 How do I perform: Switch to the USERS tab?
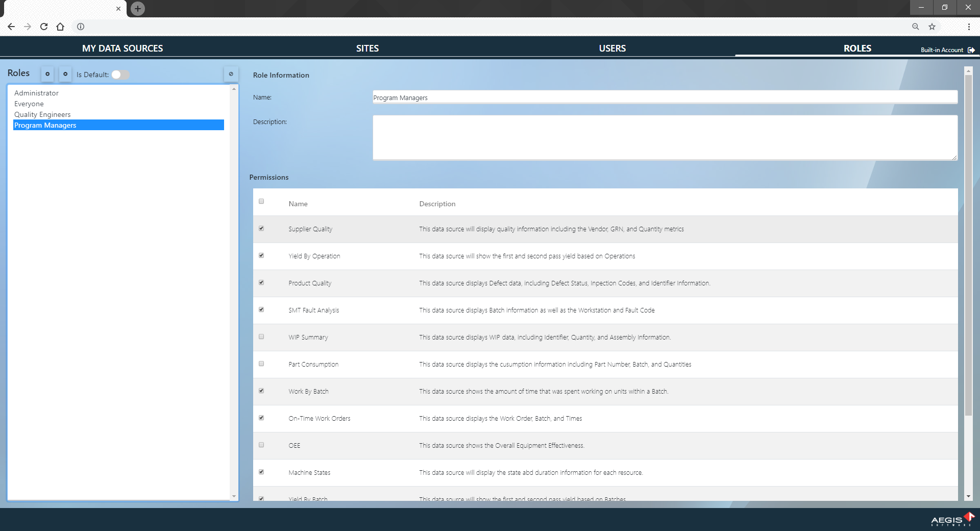click(611, 48)
